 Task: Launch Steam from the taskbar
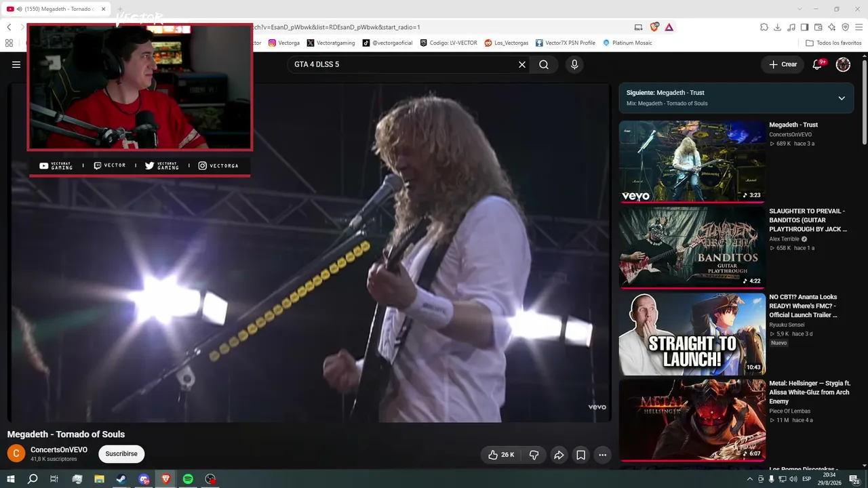(x=121, y=479)
